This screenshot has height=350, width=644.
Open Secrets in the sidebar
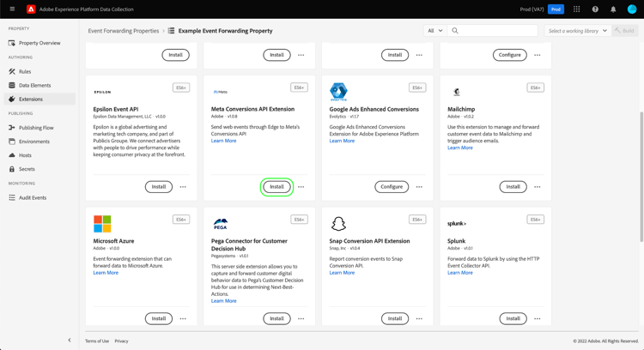click(x=39, y=169)
